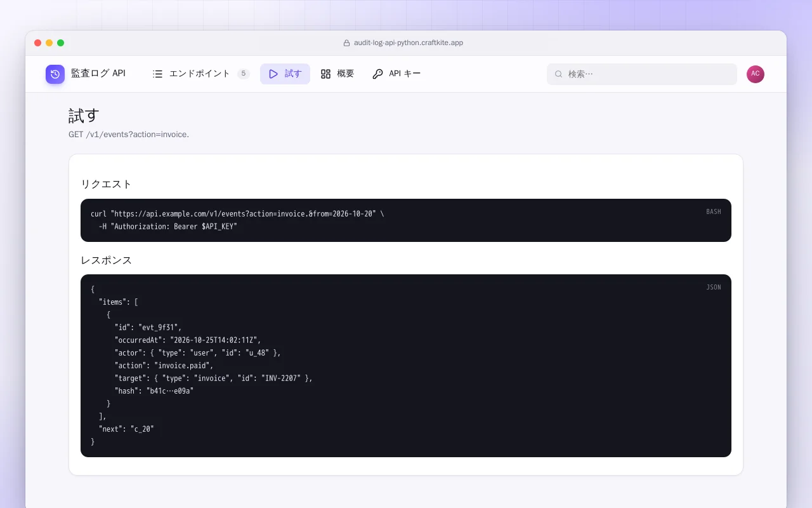Click the 概要 grid icon
The height and width of the screenshot is (508, 812).
click(325, 74)
